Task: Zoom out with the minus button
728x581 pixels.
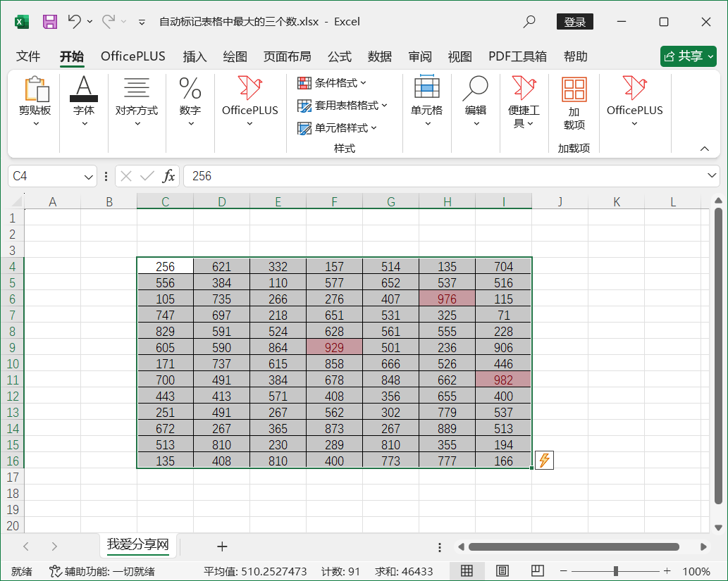Action: [x=563, y=571]
